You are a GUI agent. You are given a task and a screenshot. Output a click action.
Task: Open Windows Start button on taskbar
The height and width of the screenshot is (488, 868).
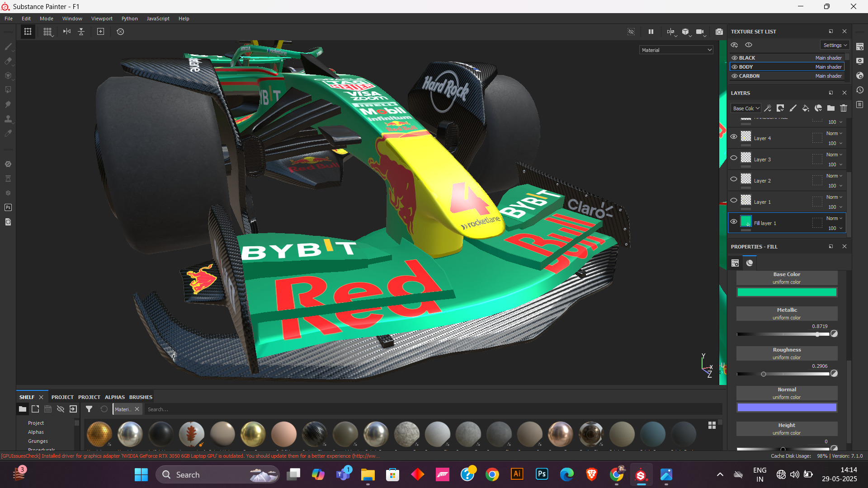click(141, 474)
